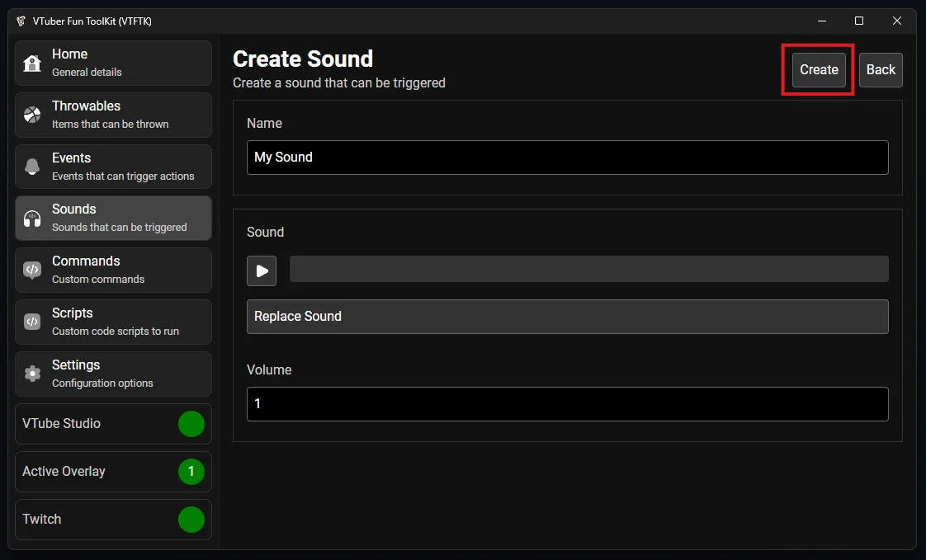The height and width of the screenshot is (560, 926).
Task: Switch to the Throwables section
Action: (x=113, y=115)
